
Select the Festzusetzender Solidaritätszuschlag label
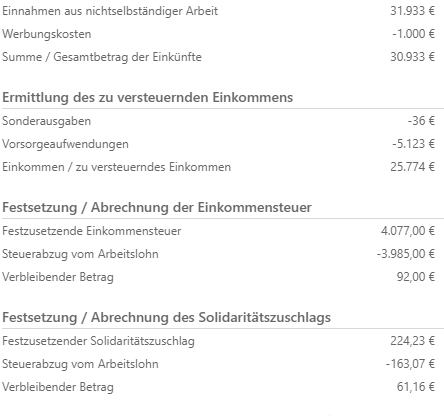pos(98,341)
